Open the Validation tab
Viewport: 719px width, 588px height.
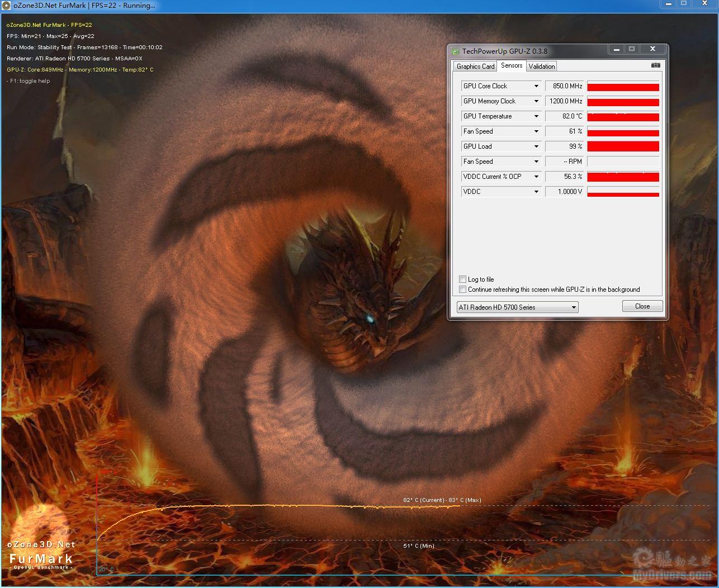(541, 67)
